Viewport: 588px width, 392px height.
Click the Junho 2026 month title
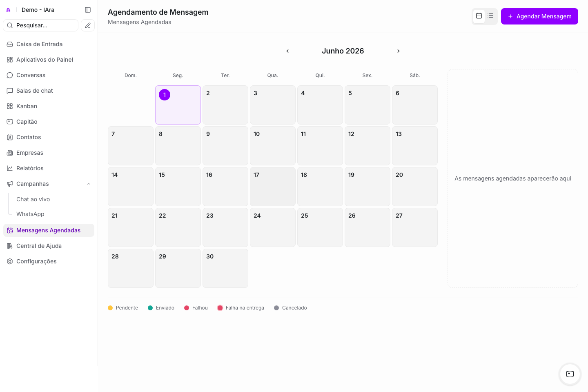[343, 51]
